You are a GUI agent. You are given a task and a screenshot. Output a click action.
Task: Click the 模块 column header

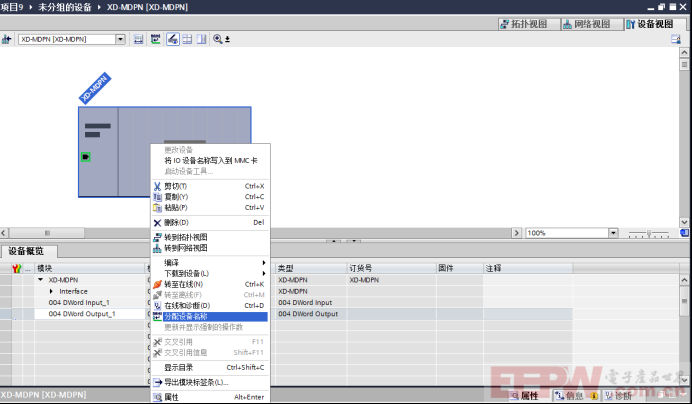90,268
